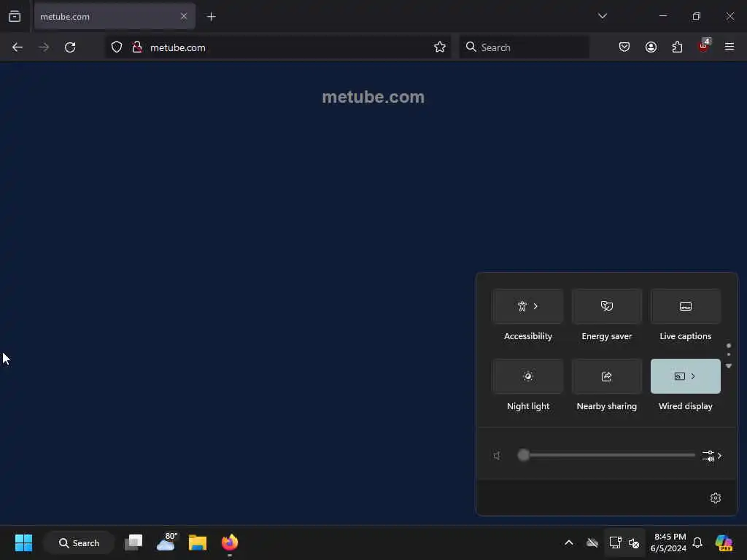Open Task View on the taskbar
The width and height of the screenshot is (747, 560).
point(133,542)
